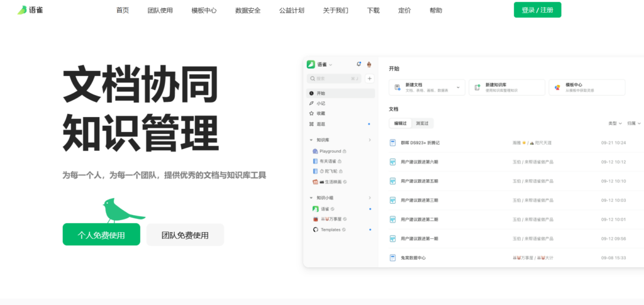644x305 pixels.
Task: Open the 类型 filter dropdown
Action: click(614, 123)
